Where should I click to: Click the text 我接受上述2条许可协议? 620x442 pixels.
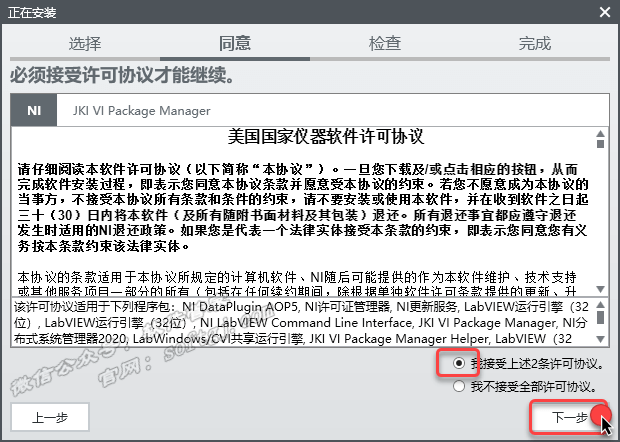click(537, 363)
